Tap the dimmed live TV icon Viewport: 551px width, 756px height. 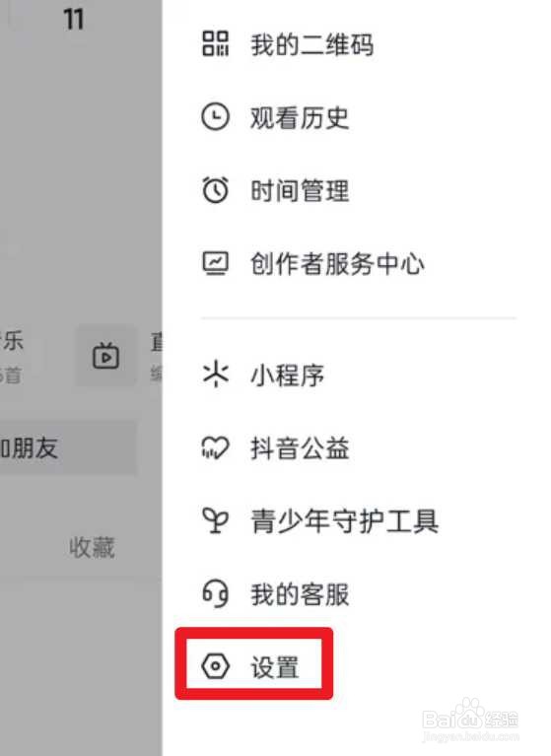coord(106,356)
